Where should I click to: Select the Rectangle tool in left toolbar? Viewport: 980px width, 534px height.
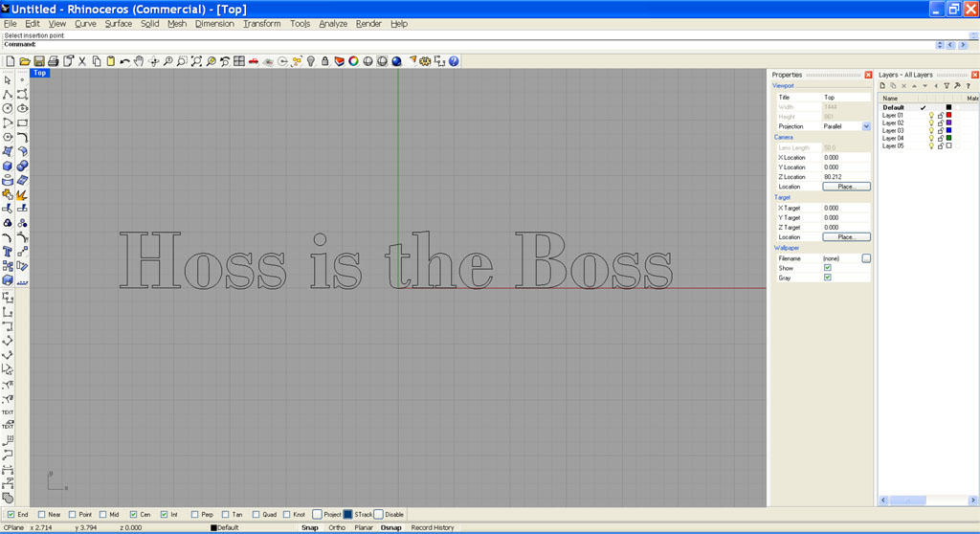tap(23, 123)
